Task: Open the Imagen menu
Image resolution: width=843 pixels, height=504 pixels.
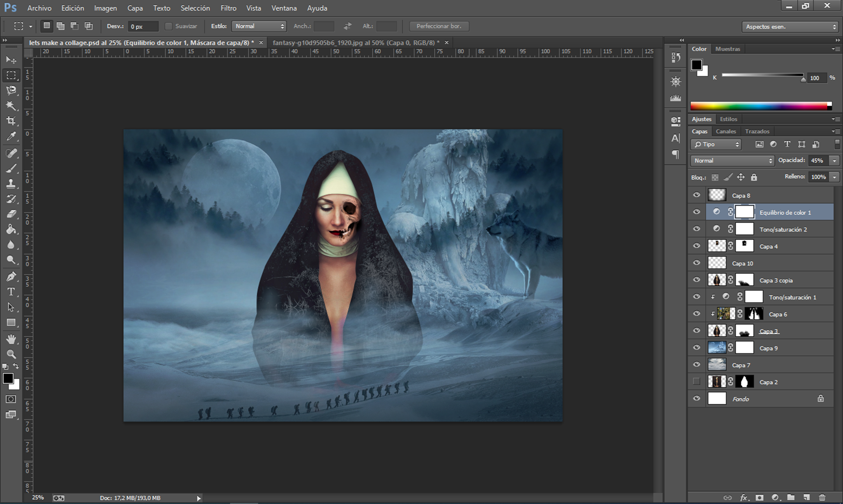Action: pyautogui.click(x=105, y=8)
